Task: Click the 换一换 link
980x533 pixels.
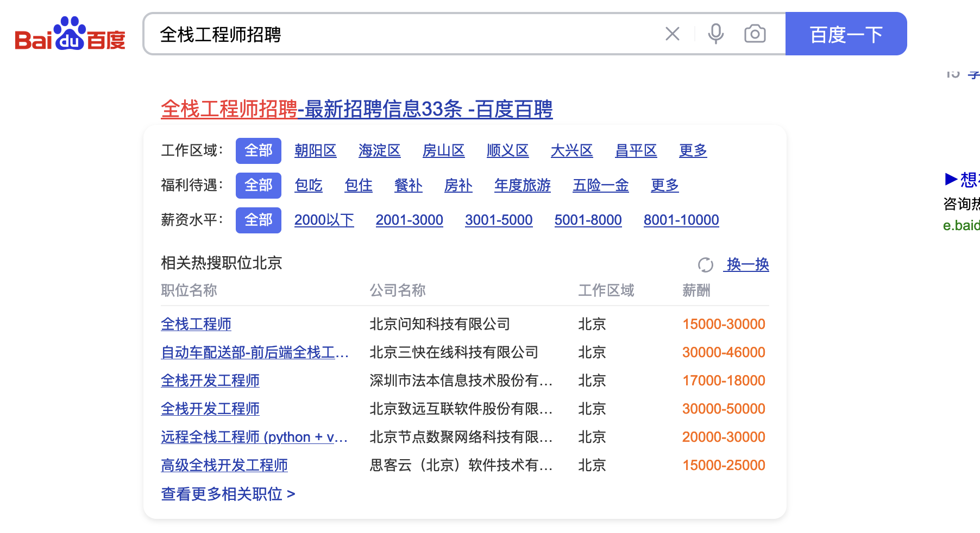Action: point(747,265)
